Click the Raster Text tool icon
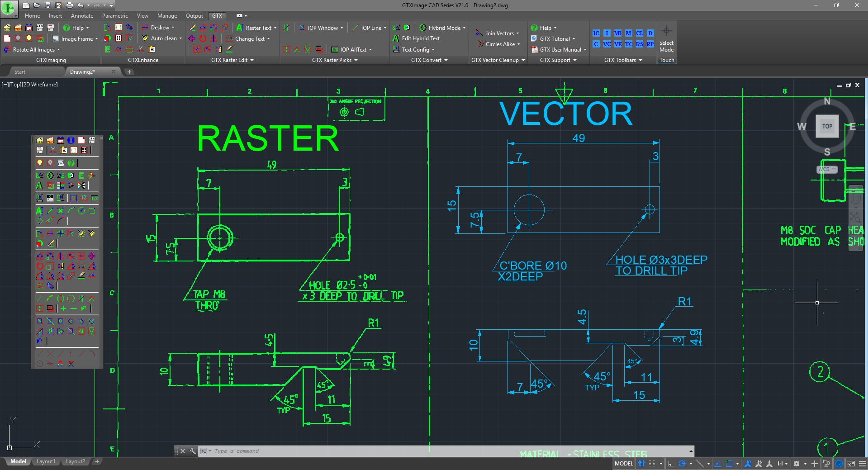The height and width of the screenshot is (470, 868). coord(240,28)
